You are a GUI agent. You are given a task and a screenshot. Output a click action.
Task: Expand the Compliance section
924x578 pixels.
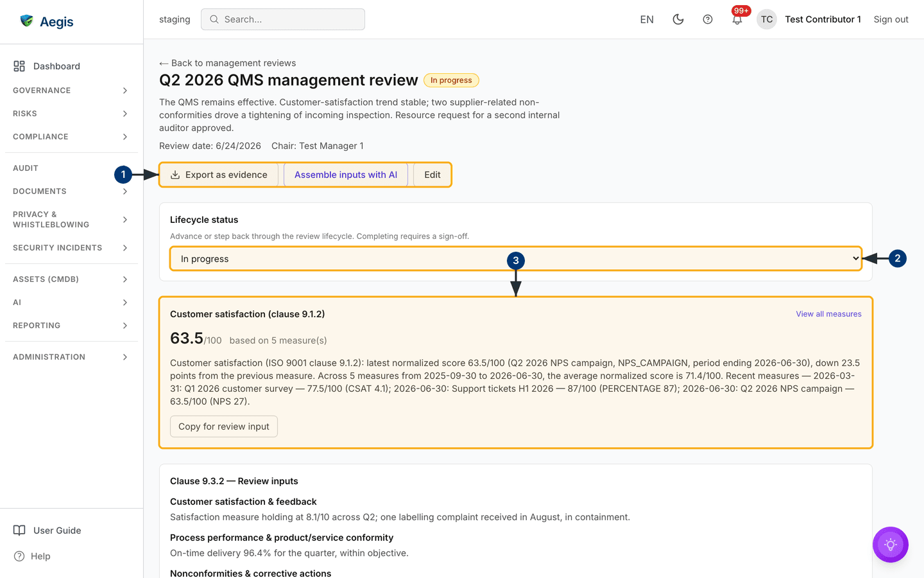pos(71,137)
